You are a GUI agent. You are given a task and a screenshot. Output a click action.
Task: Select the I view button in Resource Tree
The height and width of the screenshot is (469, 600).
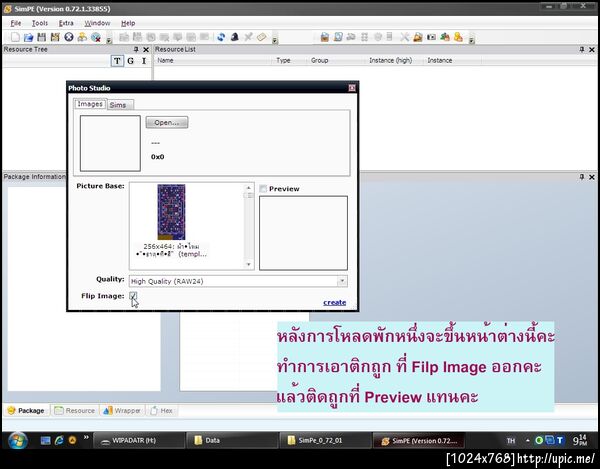[x=144, y=61]
